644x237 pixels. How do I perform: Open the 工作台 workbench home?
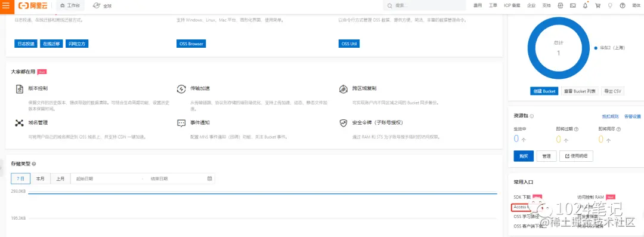[70, 6]
